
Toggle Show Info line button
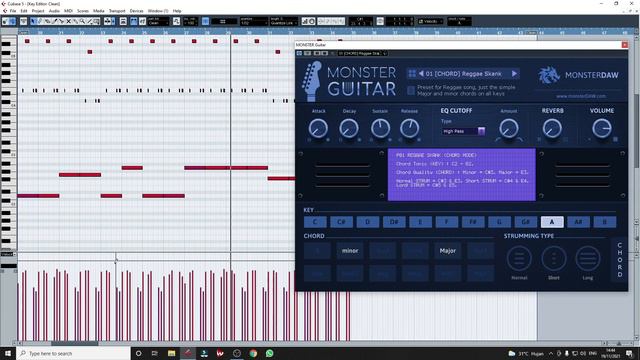pos(23,21)
